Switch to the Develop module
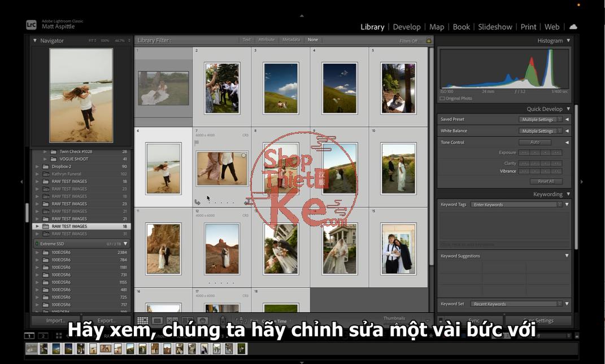The height and width of the screenshot is (364, 605). (407, 27)
